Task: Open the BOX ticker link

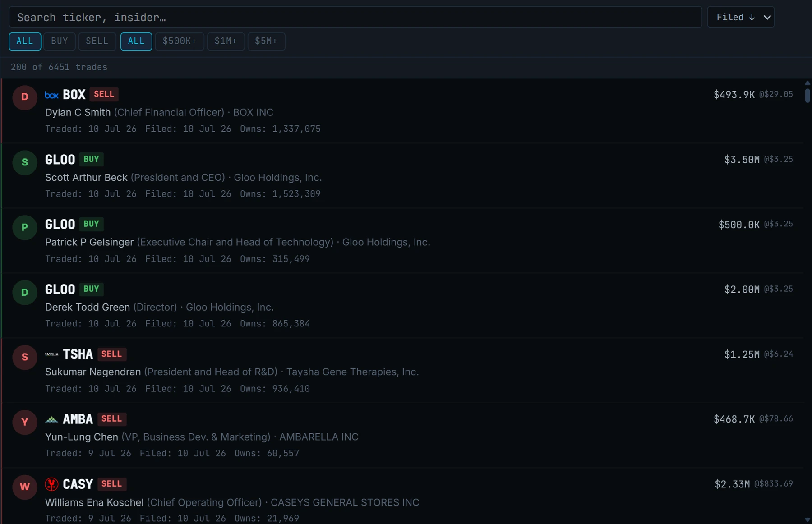Action: click(x=74, y=95)
